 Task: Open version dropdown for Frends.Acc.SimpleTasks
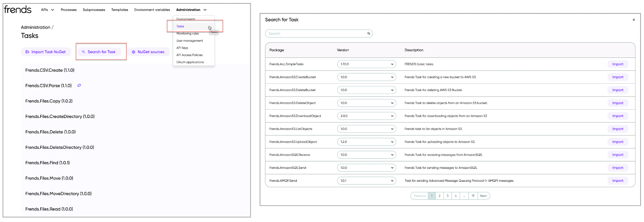366,64
